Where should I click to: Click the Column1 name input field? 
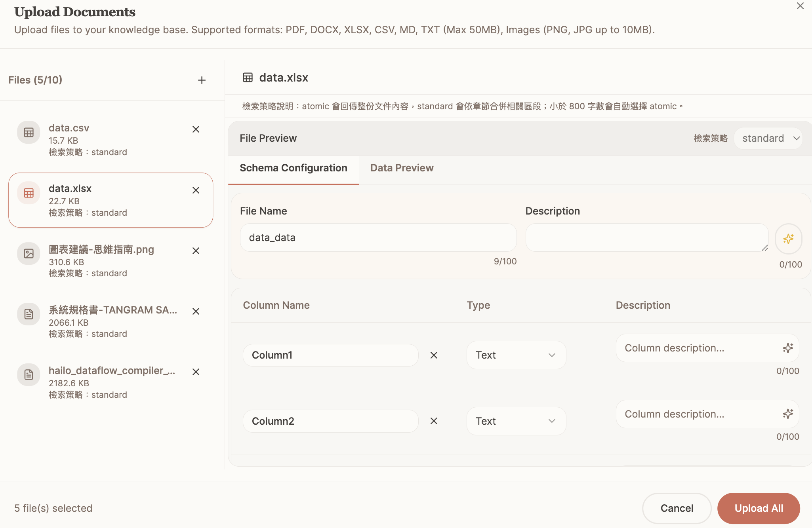point(330,355)
